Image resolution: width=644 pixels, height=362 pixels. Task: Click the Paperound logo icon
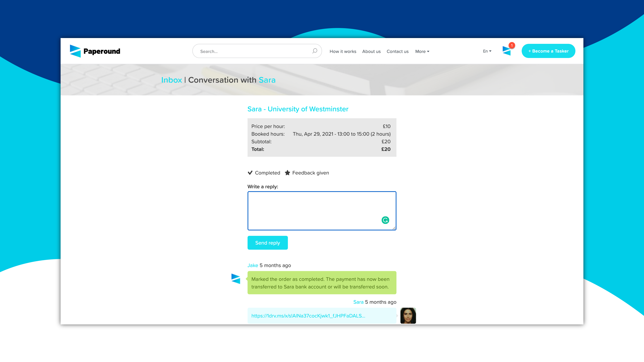click(75, 51)
